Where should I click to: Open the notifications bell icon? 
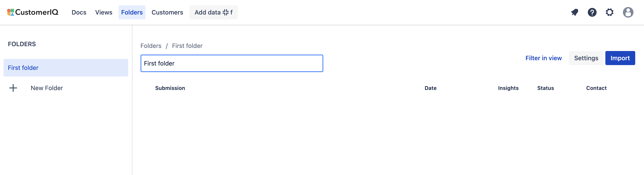[574, 12]
